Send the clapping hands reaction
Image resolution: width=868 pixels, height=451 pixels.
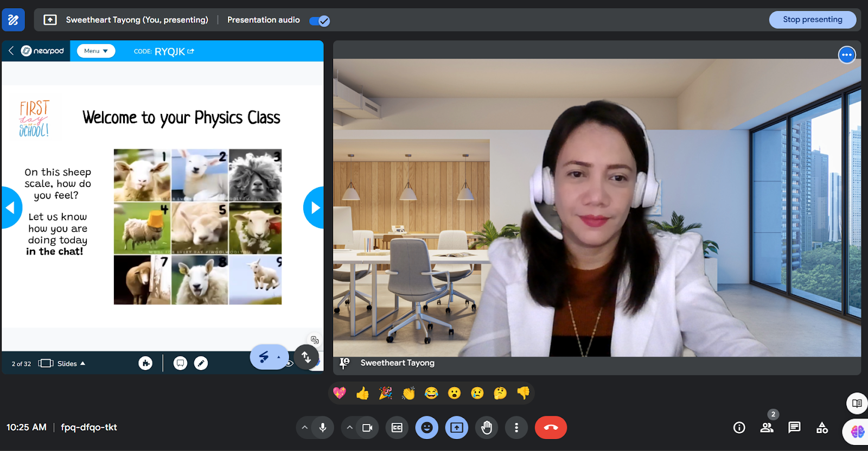click(x=409, y=393)
